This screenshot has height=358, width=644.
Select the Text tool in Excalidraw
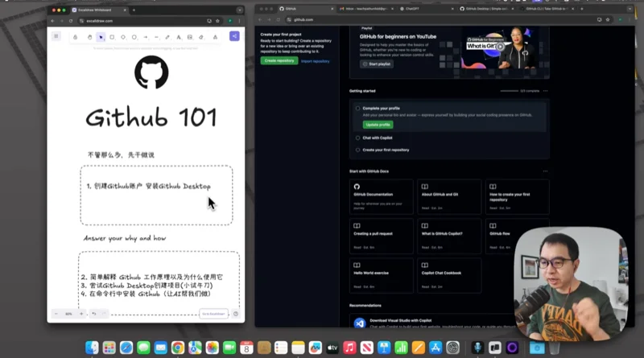click(x=179, y=37)
